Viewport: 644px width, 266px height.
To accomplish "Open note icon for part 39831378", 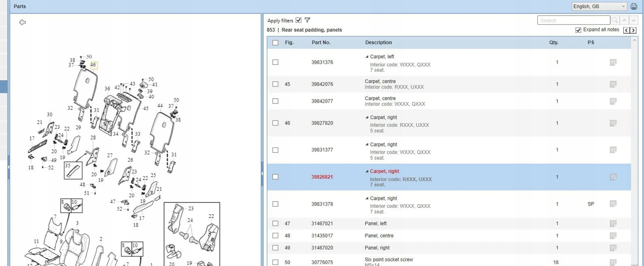I will 613,204.
